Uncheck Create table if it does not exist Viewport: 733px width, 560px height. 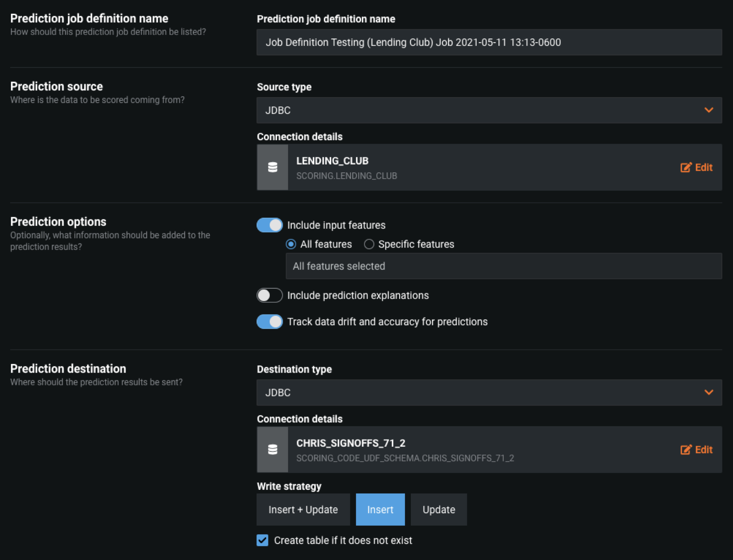pyautogui.click(x=263, y=540)
